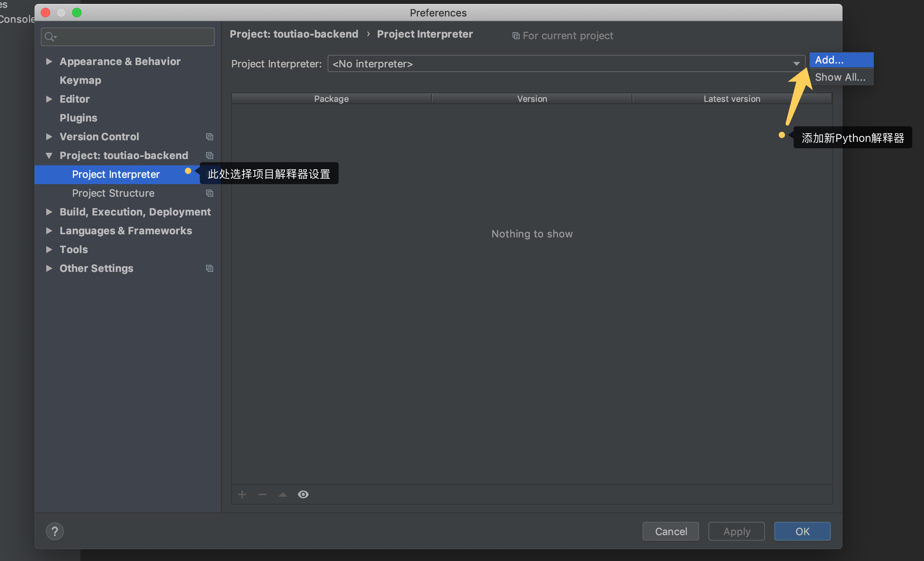Click the upgrade package arrow icon
The image size is (924, 561).
point(283,494)
